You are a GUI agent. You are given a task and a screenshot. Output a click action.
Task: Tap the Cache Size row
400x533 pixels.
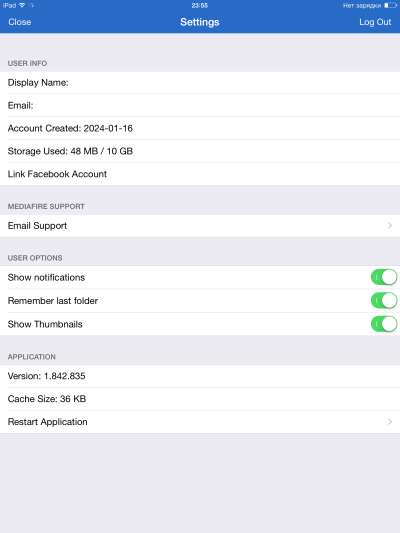pyautogui.click(x=200, y=399)
